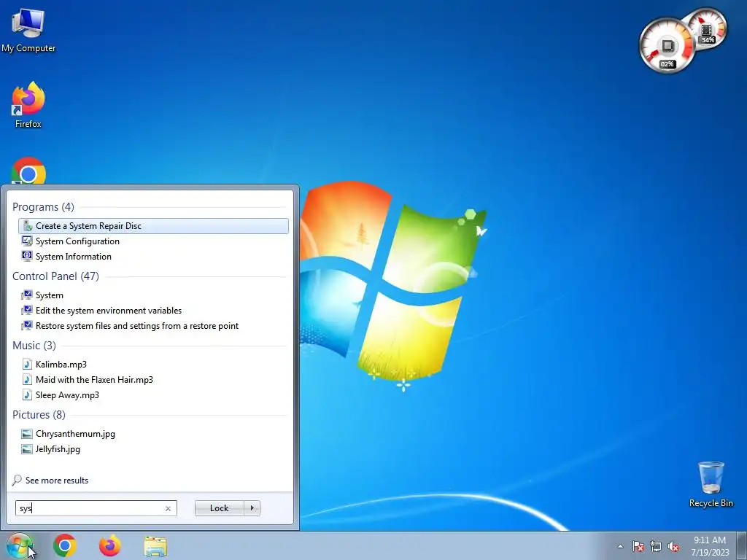The height and width of the screenshot is (560, 747).
Task: Click the Jellyfish.jpg image icon
Action: pyautogui.click(x=27, y=449)
